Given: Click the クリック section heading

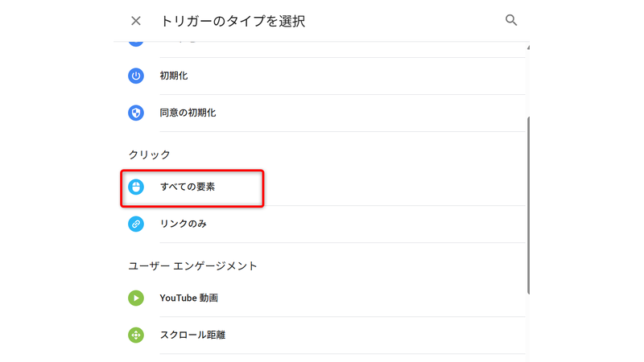Looking at the screenshot, I should (x=149, y=154).
